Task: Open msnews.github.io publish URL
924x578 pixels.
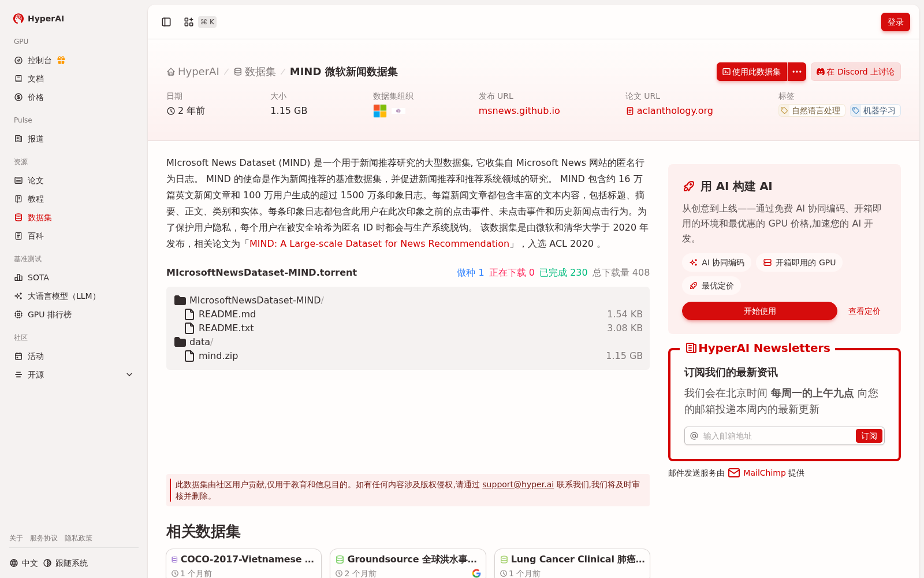Action: tap(519, 110)
